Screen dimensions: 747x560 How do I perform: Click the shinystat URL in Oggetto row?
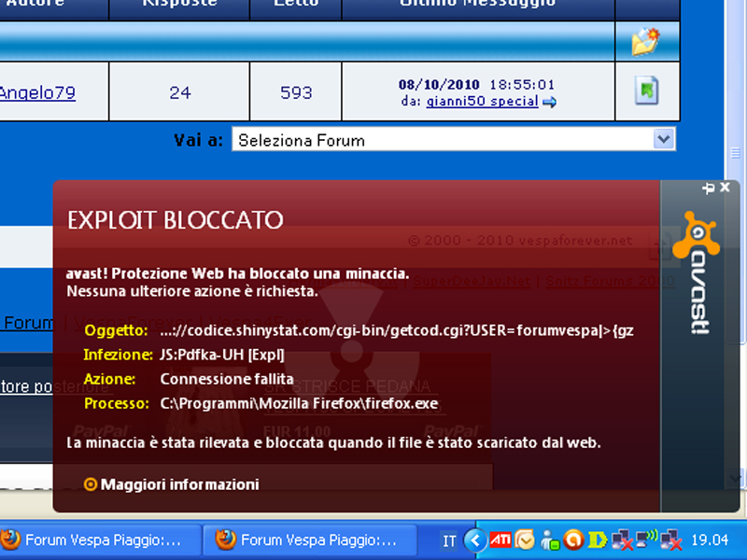click(x=397, y=330)
